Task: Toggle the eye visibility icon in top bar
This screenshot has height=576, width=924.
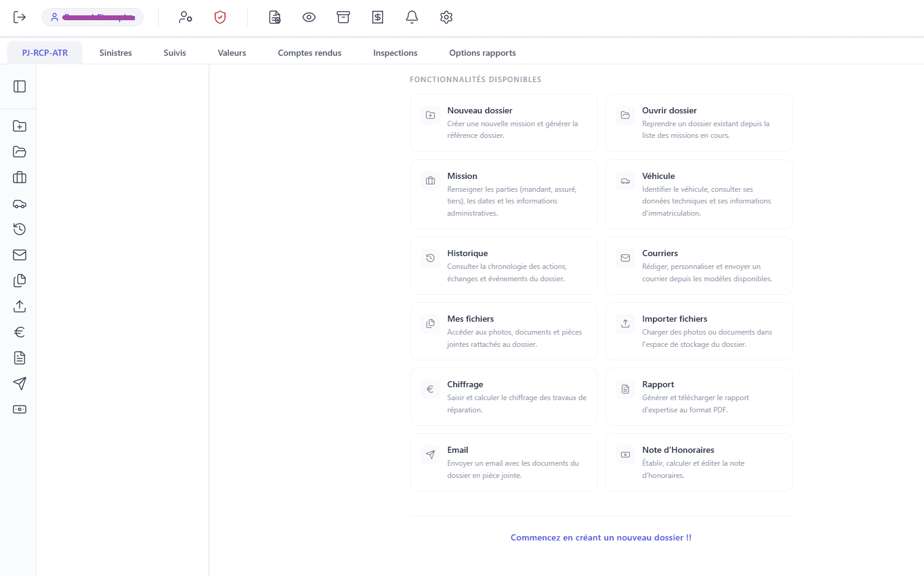Action: (309, 17)
